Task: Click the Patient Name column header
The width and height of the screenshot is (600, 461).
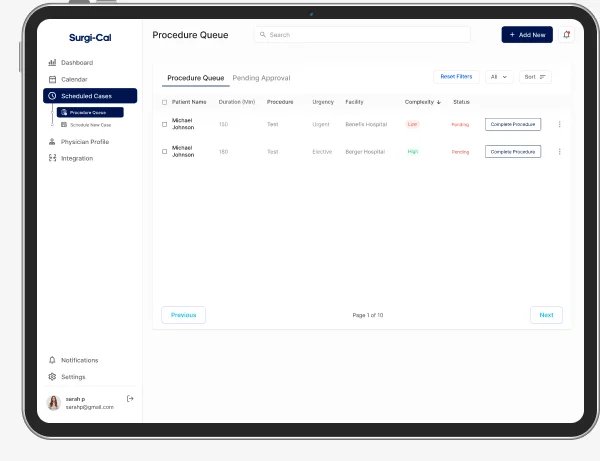Action: pos(189,102)
